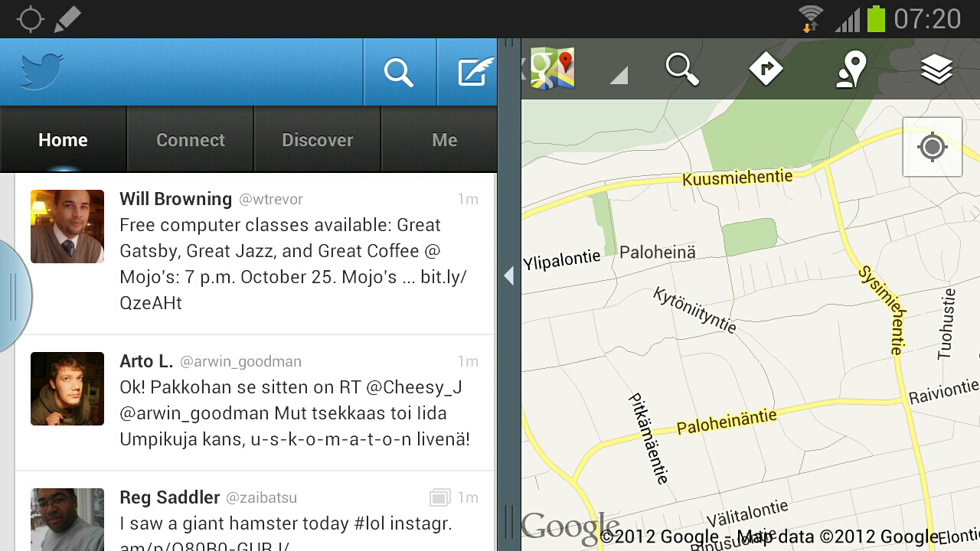This screenshot has height=551, width=980.
Task: Show map layers icon
Action: pyautogui.click(x=936, y=70)
